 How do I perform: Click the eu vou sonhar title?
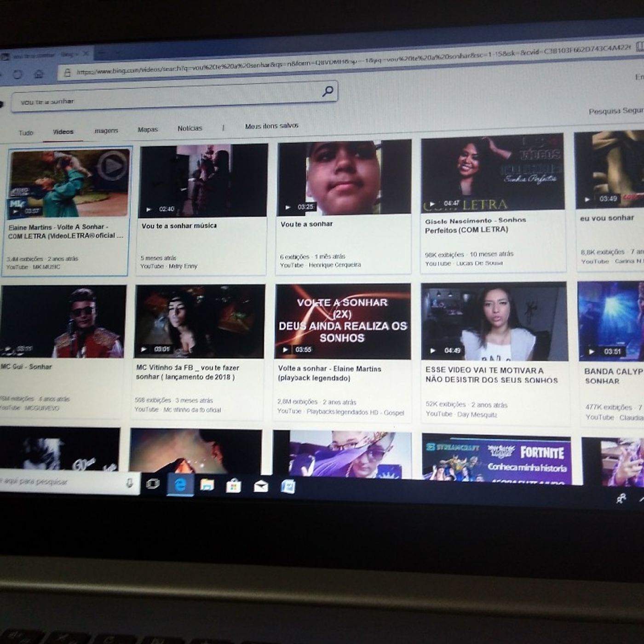607,218
